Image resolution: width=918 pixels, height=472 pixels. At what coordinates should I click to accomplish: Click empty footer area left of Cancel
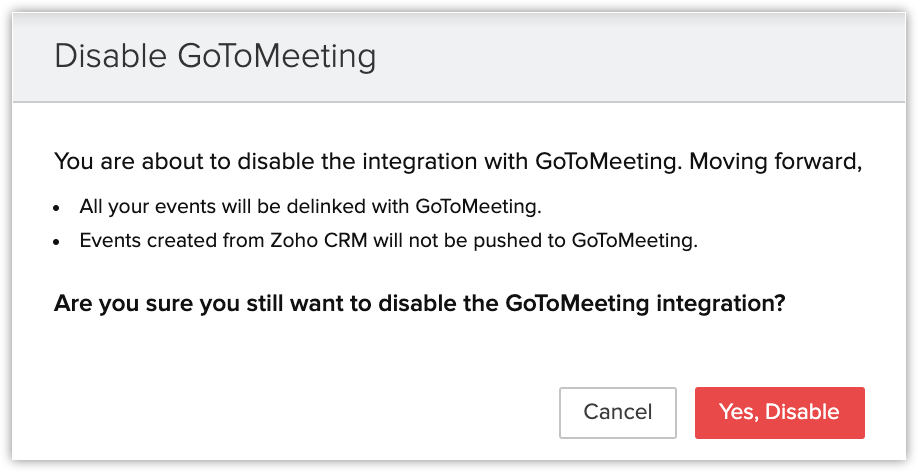[300, 412]
